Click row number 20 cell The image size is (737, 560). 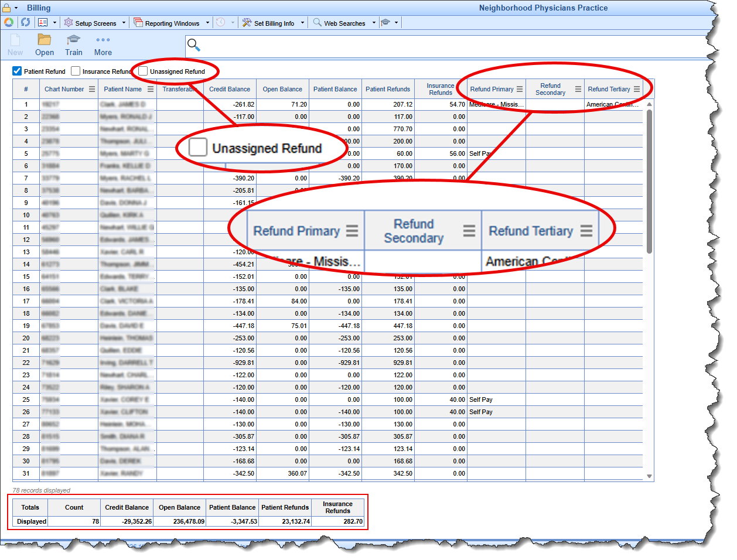pyautogui.click(x=26, y=338)
